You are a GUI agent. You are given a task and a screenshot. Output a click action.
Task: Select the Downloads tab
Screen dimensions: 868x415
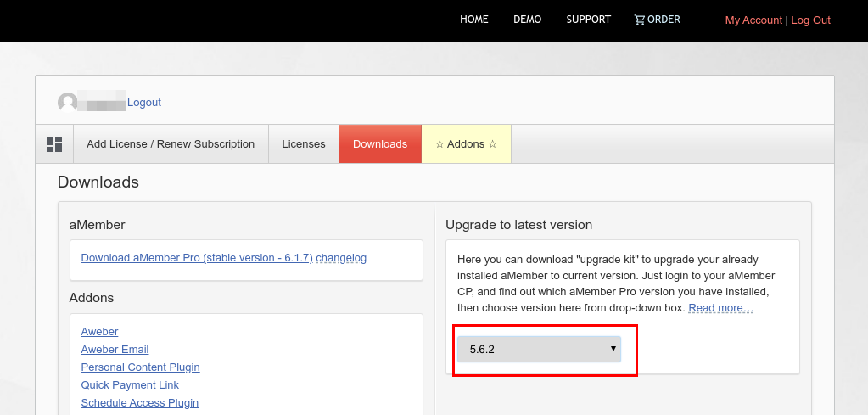tap(380, 144)
